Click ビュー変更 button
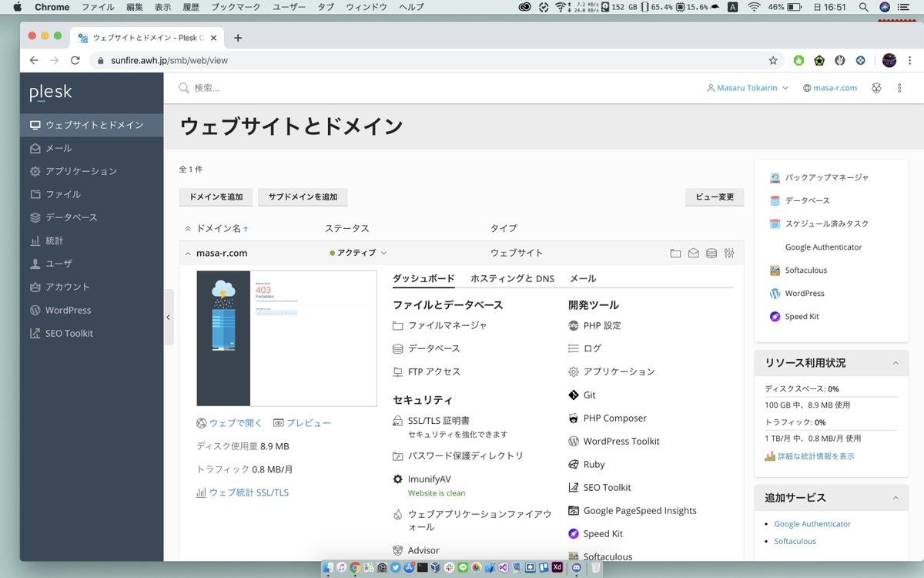Screen dimensions: 924x578 point(715,197)
